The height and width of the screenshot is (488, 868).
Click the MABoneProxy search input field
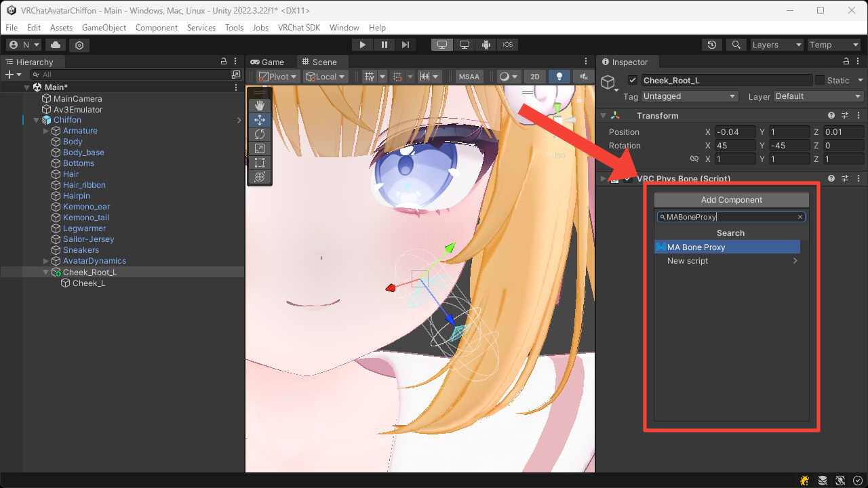click(x=726, y=216)
